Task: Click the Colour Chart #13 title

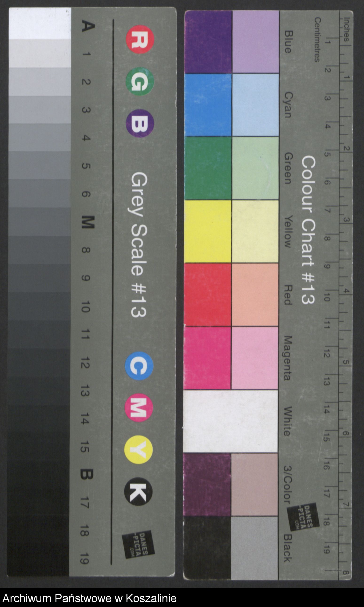Action: coord(308,230)
